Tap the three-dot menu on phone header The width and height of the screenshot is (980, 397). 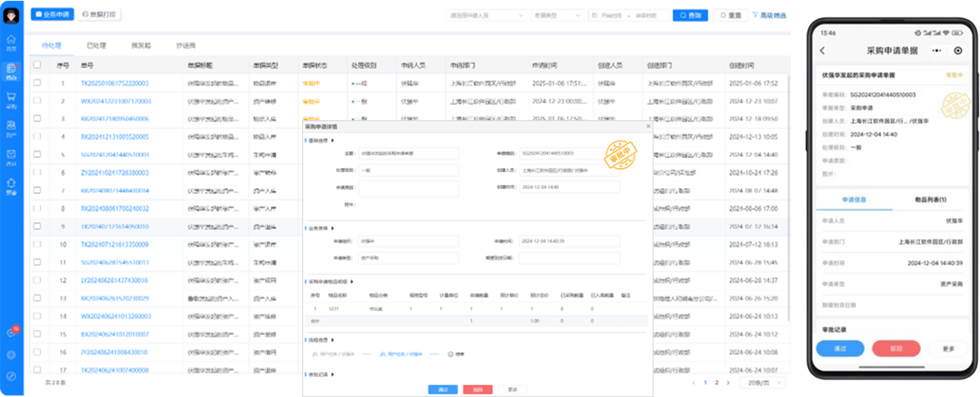click(x=937, y=50)
